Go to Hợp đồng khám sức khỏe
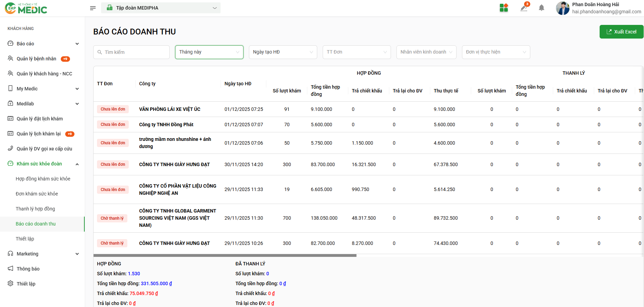Screen dimensions: 644x307 tap(43, 179)
